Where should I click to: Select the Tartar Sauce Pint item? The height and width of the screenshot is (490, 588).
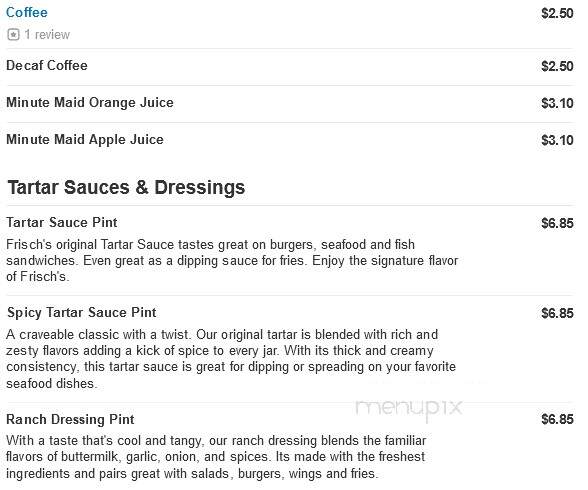coord(62,222)
